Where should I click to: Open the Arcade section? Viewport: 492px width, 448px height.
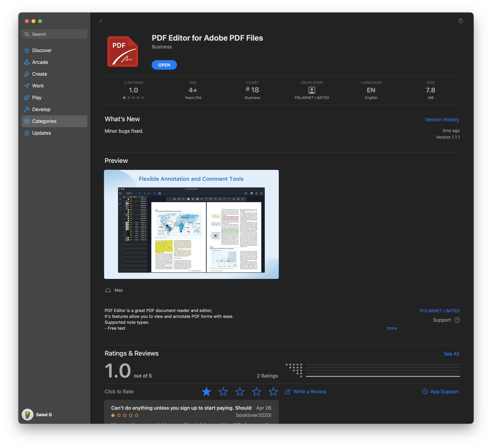54,62
